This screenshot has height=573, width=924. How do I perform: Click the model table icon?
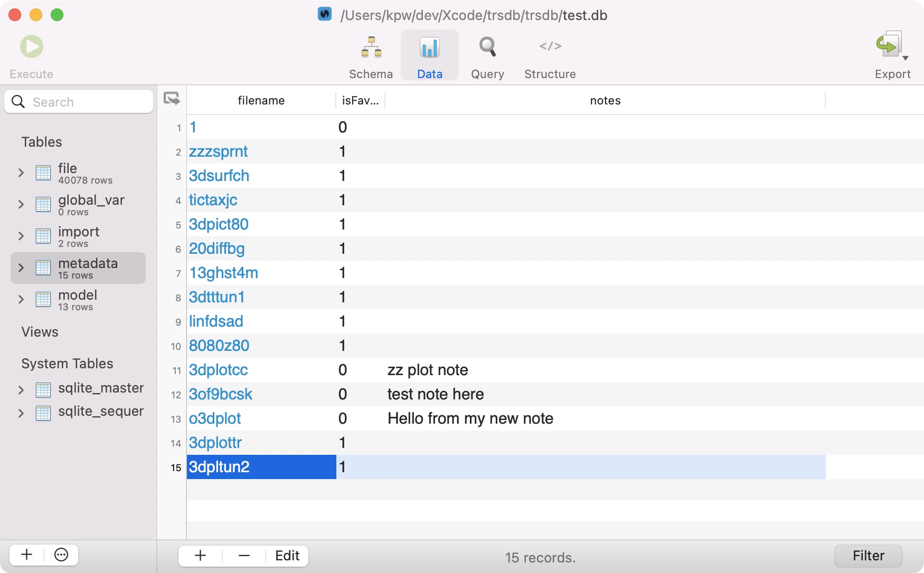pyautogui.click(x=43, y=299)
